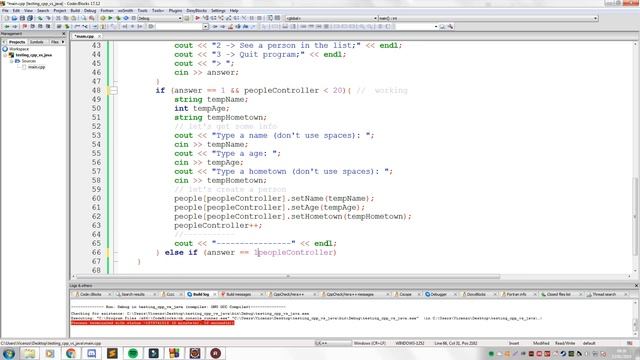Open the Settings menu
Image resolution: width=640 pixels, height=360 pixels.
(x=218, y=11)
